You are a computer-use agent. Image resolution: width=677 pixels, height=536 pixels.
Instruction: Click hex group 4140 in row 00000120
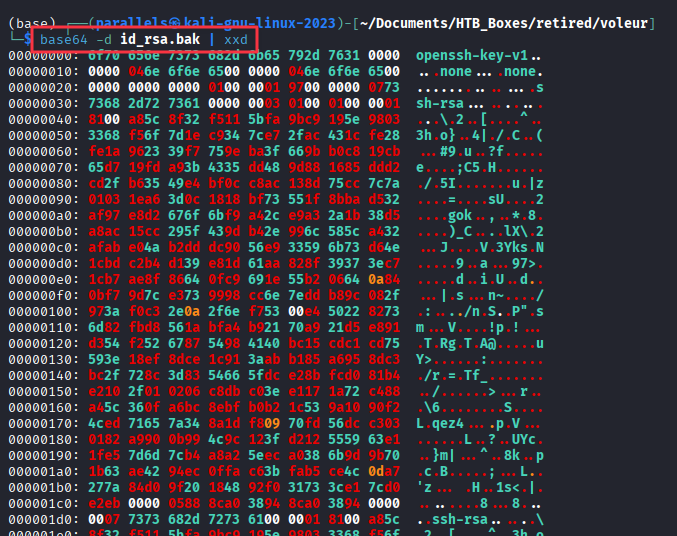click(x=264, y=343)
